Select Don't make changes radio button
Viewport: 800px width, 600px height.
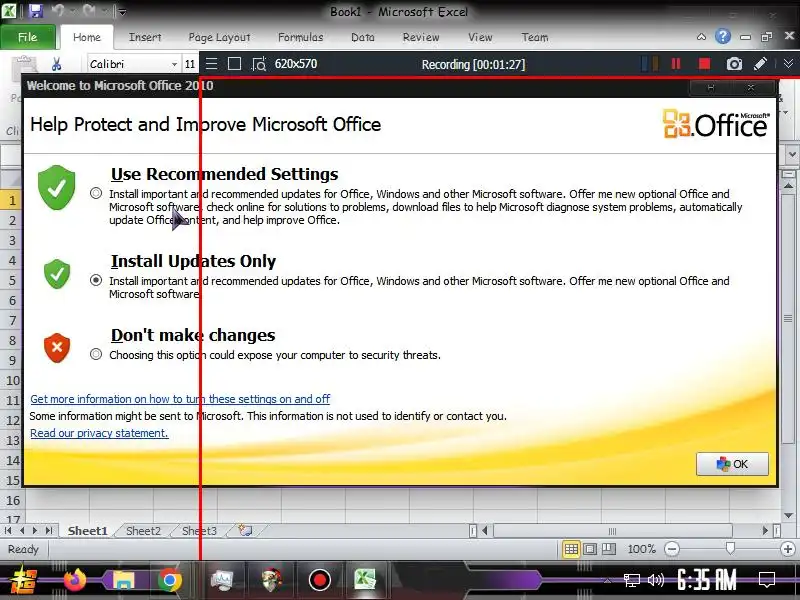(x=95, y=354)
